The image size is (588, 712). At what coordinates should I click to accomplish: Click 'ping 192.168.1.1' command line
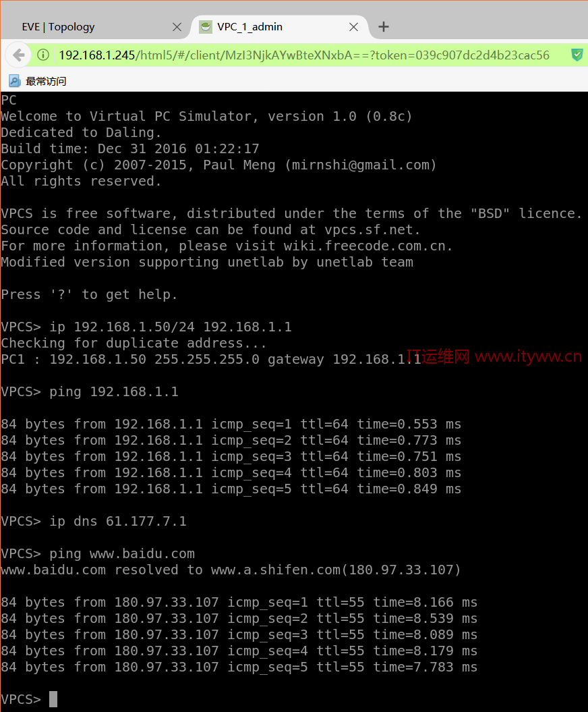(90, 392)
